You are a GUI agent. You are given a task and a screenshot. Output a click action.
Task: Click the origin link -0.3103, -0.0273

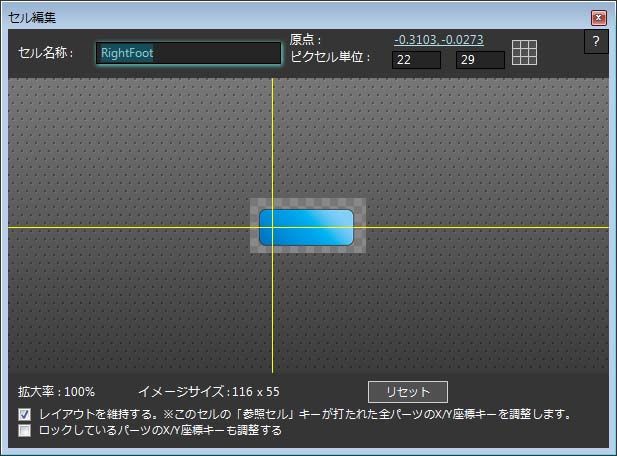pyautogui.click(x=439, y=39)
